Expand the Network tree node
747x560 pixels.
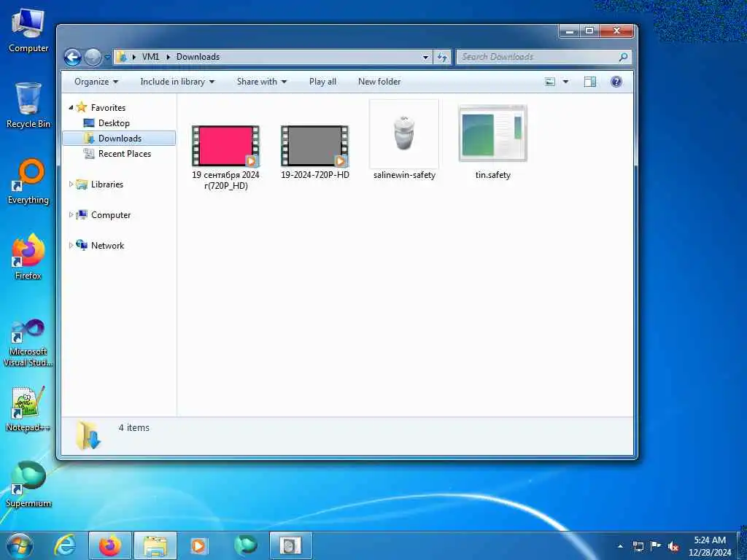[71, 246]
